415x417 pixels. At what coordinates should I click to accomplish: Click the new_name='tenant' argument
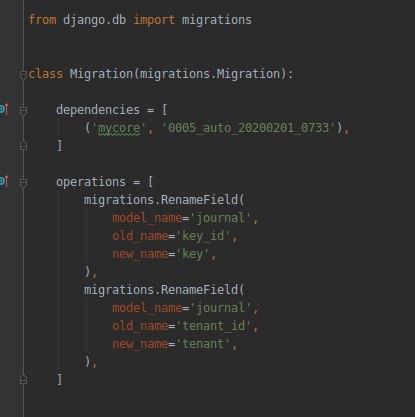point(175,344)
